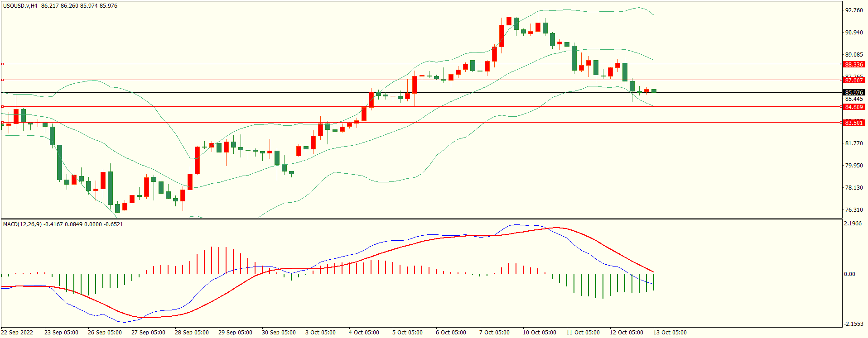Viewport: 868px width, 338px height.
Task: Click the 85.445 price axis value
Action: point(854,99)
